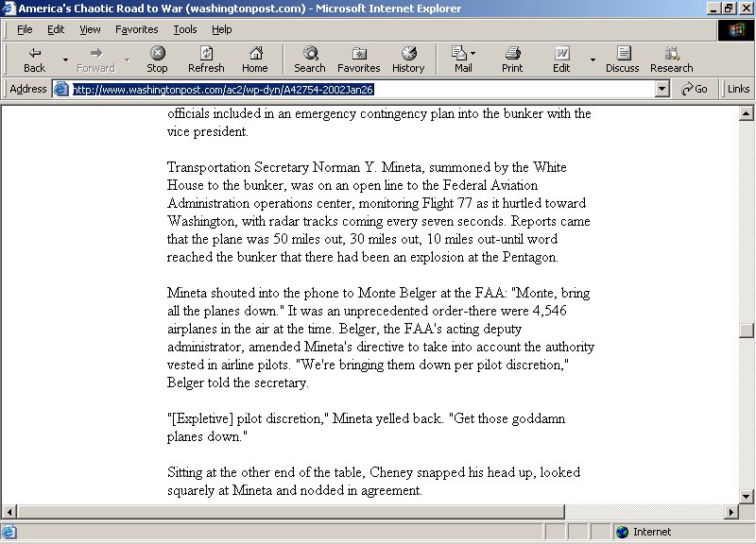Expand the Mail button dropdown
756x544 pixels.
coord(473,53)
